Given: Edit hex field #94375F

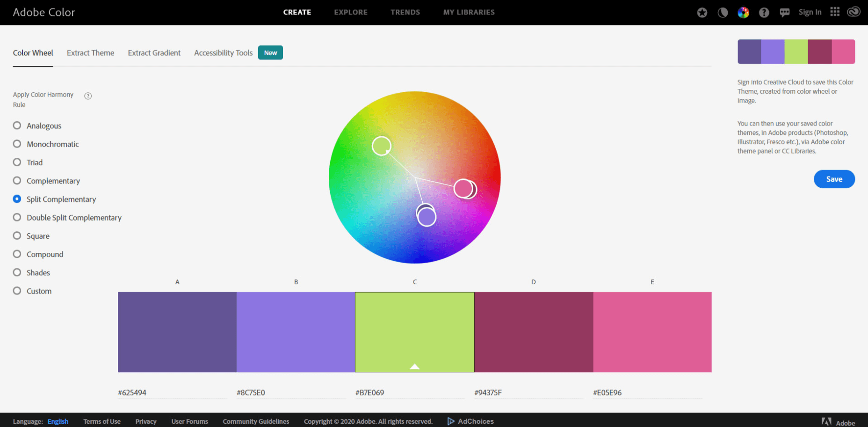Looking at the screenshot, I should (529, 393).
